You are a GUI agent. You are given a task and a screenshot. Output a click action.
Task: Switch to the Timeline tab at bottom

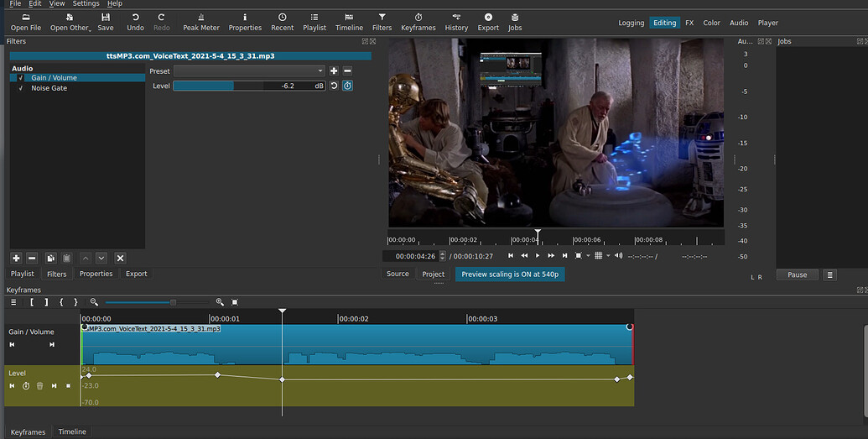point(72,431)
